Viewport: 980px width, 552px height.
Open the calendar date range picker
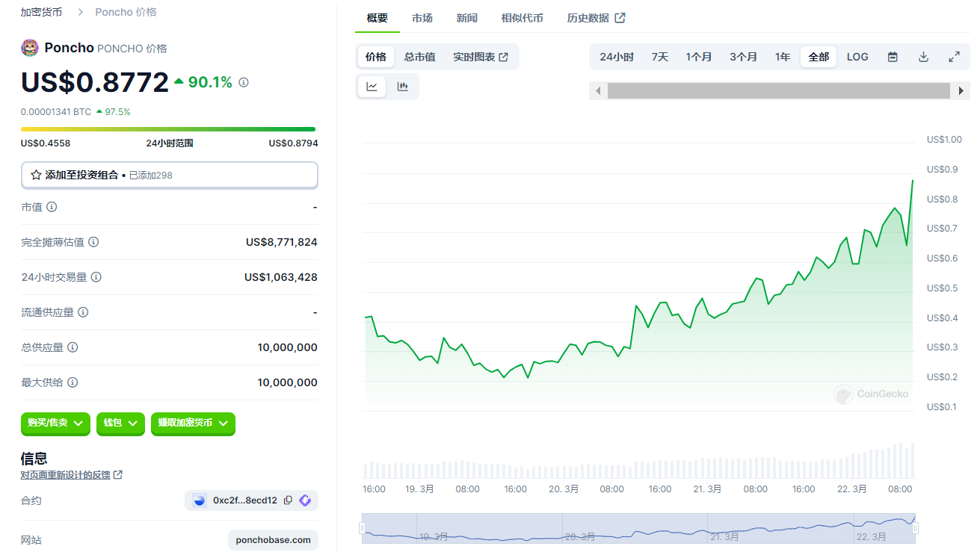click(x=893, y=57)
